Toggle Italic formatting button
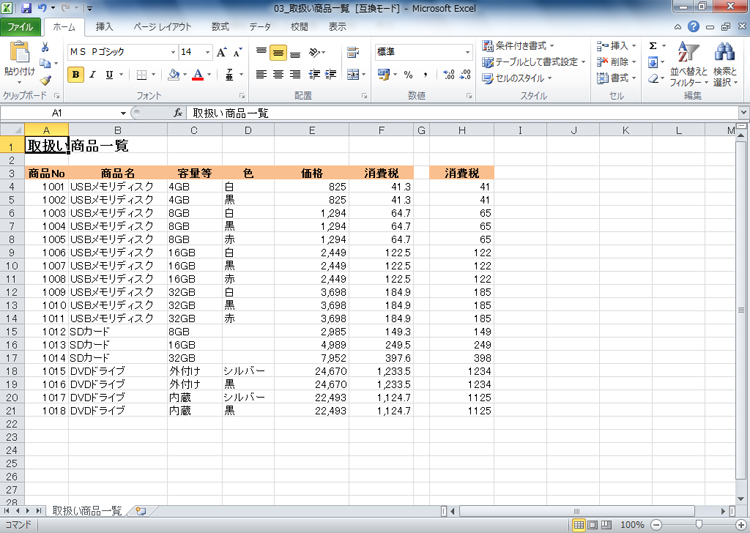Image resolution: width=750 pixels, height=533 pixels. point(93,75)
